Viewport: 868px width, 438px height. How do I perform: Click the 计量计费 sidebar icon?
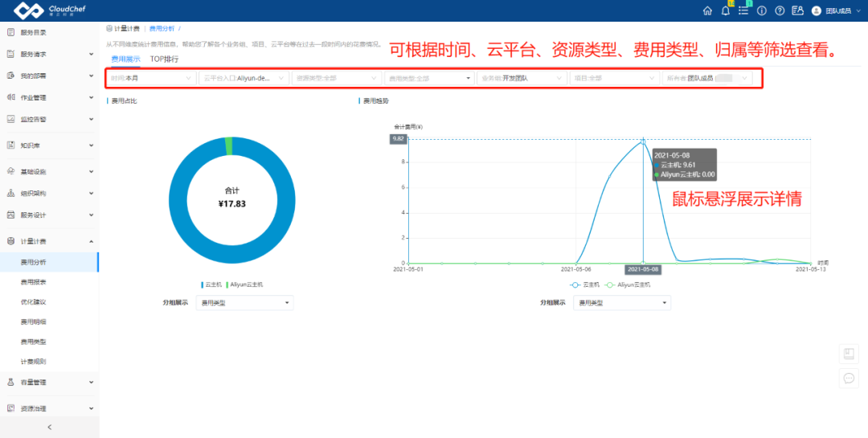pyautogui.click(x=10, y=241)
